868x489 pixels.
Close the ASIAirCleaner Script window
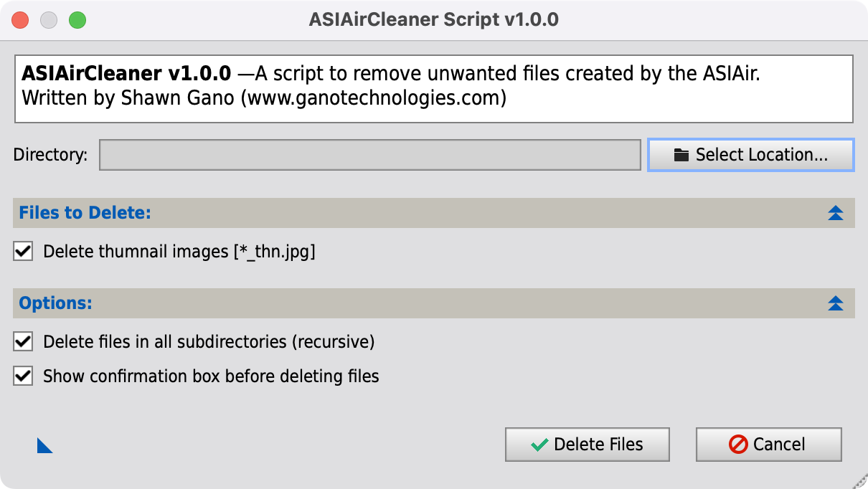coord(20,20)
